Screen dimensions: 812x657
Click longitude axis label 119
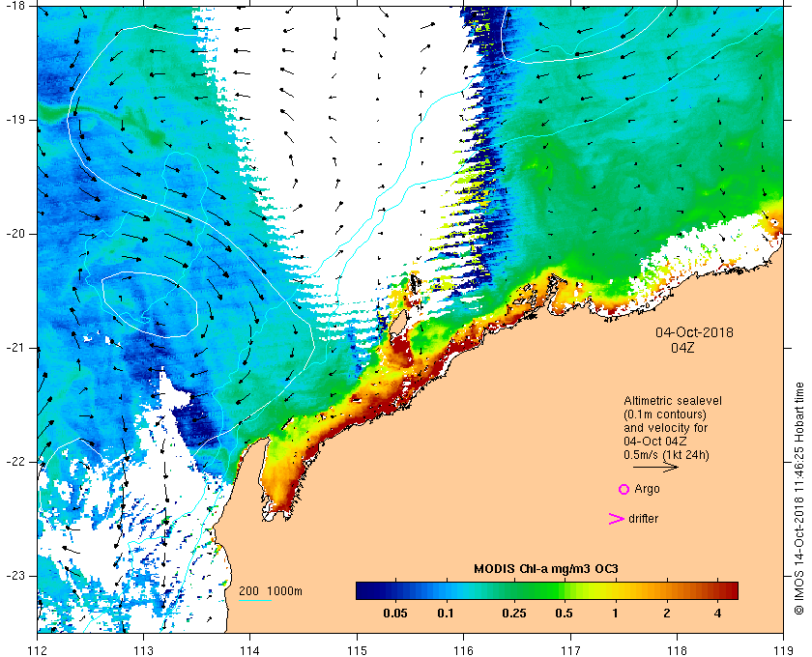pyautogui.click(x=784, y=650)
